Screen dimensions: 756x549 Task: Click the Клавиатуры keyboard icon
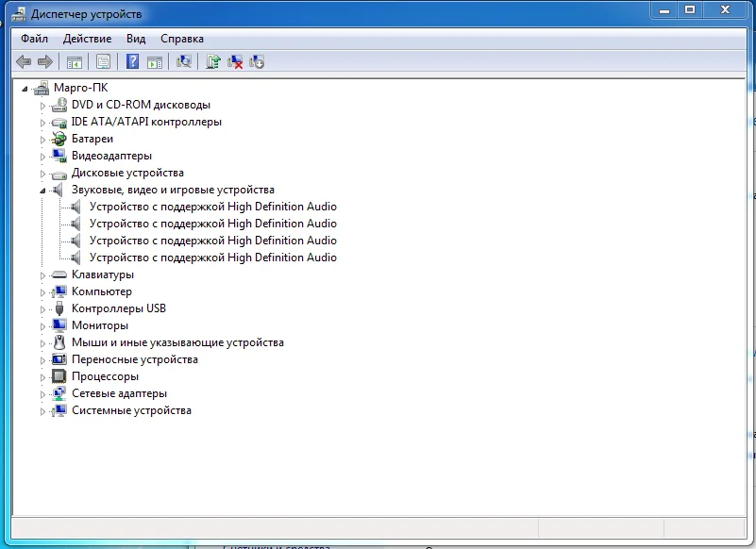(59, 274)
